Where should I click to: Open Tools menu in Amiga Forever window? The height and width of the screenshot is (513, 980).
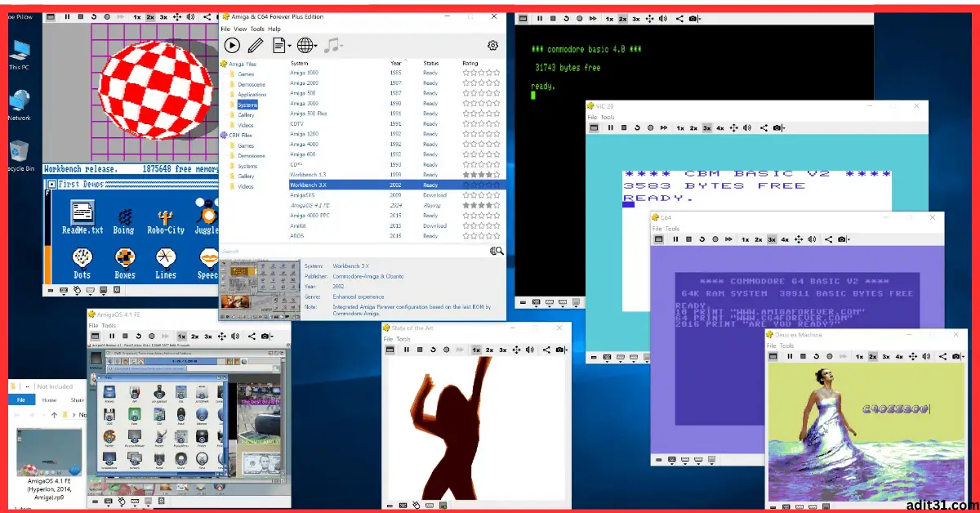257,29
